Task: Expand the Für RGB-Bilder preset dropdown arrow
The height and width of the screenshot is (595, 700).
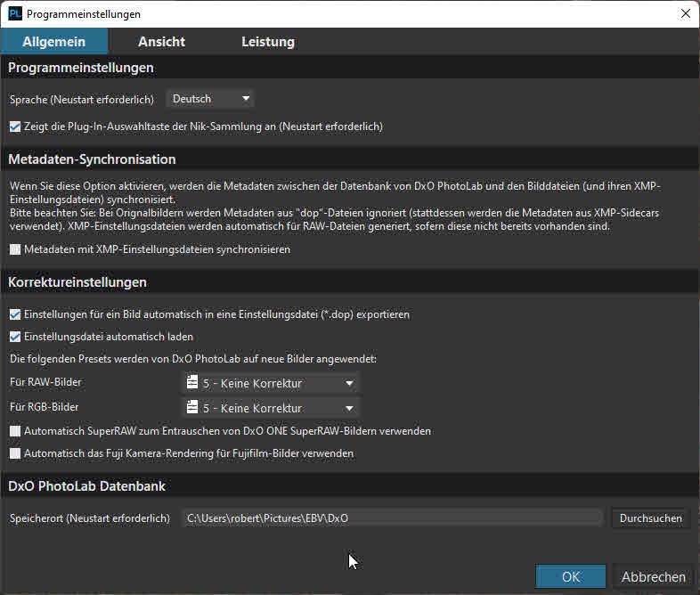Action: pos(349,409)
